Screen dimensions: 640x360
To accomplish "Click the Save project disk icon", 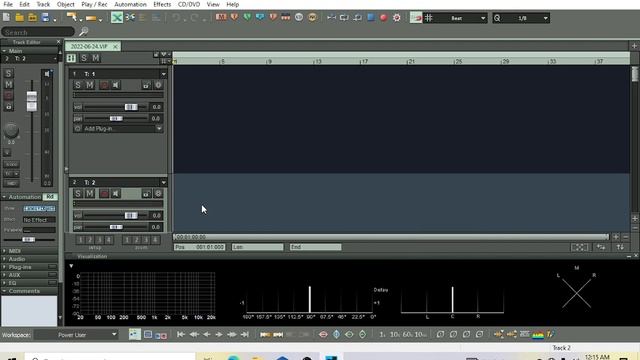I will pyautogui.click(x=45, y=18).
